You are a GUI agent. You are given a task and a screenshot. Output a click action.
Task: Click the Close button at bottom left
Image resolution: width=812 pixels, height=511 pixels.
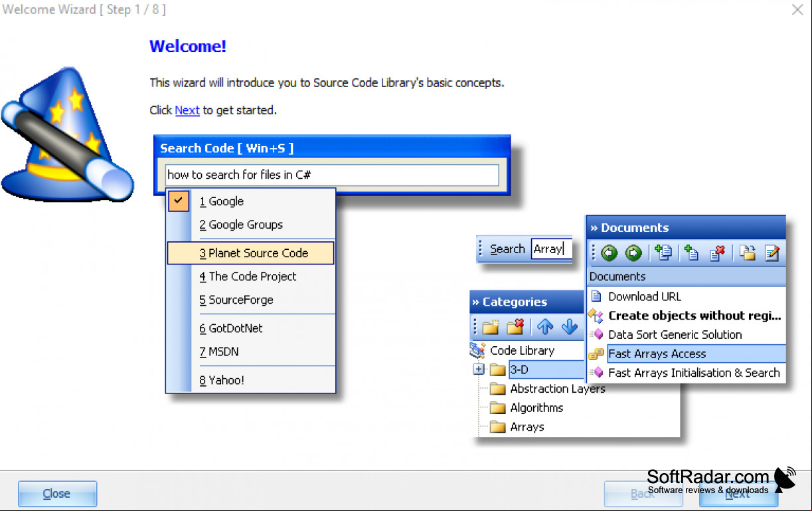point(58,494)
